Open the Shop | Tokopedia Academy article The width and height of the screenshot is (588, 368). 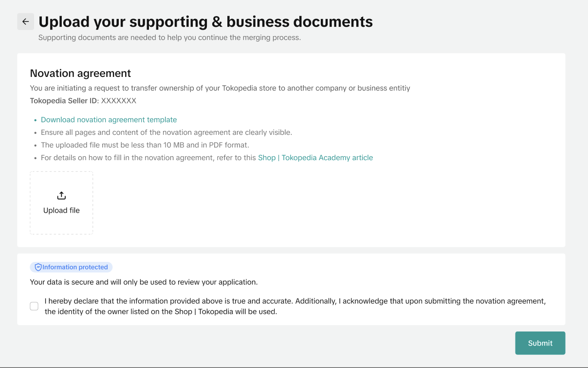(315, 158)
